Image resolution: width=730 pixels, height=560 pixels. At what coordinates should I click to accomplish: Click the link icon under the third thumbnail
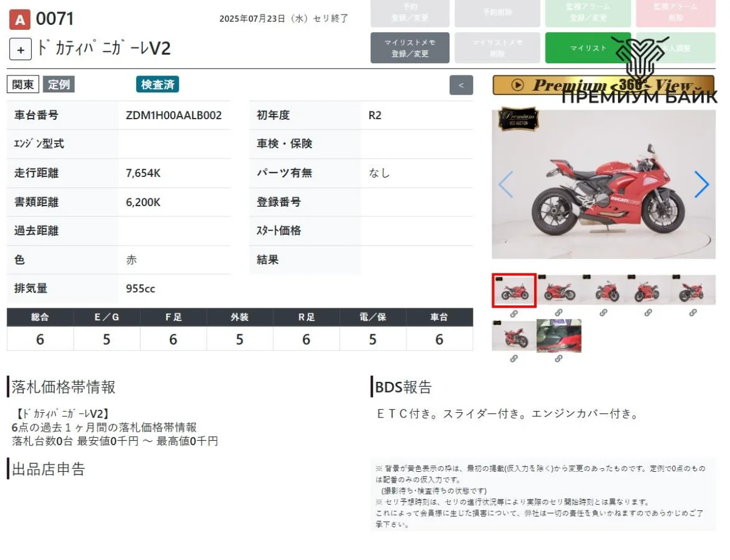click(x=603, y=313)
